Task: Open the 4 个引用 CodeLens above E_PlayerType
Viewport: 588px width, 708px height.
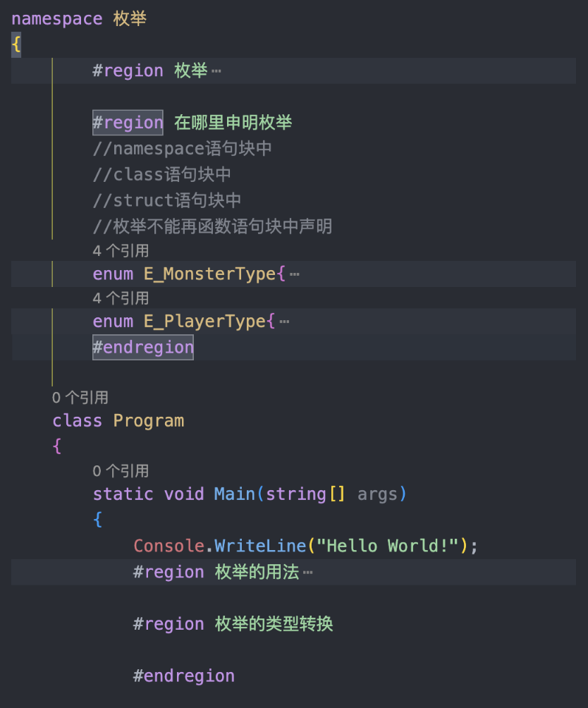Action: pyautogui.click(x=121, y=298)
